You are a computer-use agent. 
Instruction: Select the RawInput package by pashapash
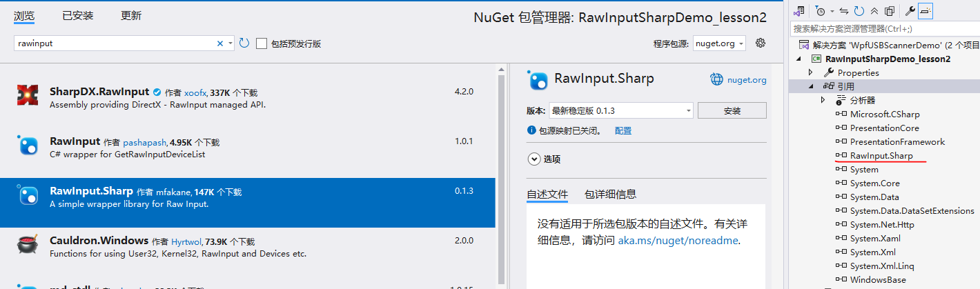pos(248,148)
